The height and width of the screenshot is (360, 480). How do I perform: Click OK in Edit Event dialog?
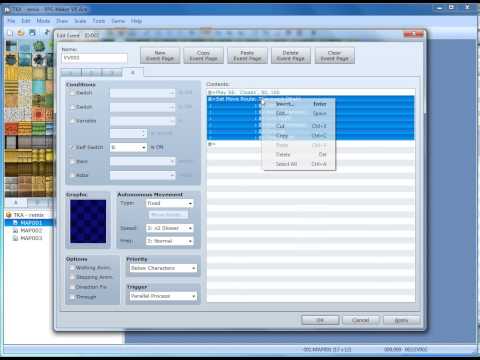point(320,320)
